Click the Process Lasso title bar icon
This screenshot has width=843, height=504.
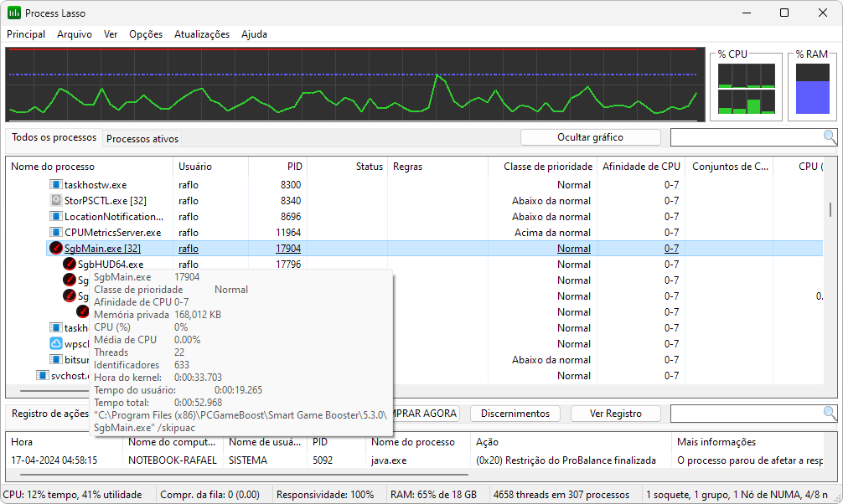click(14, 13)
